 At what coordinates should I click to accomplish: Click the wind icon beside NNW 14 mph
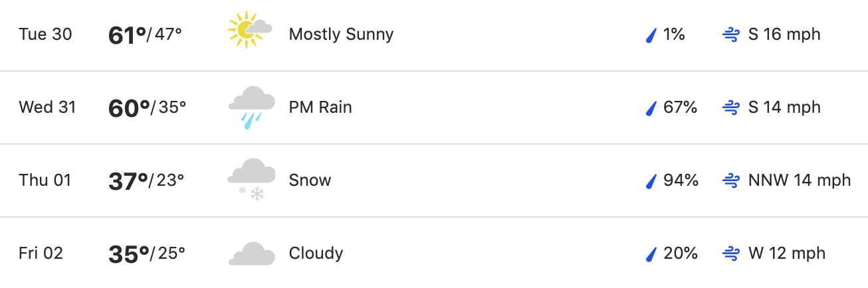731,180
